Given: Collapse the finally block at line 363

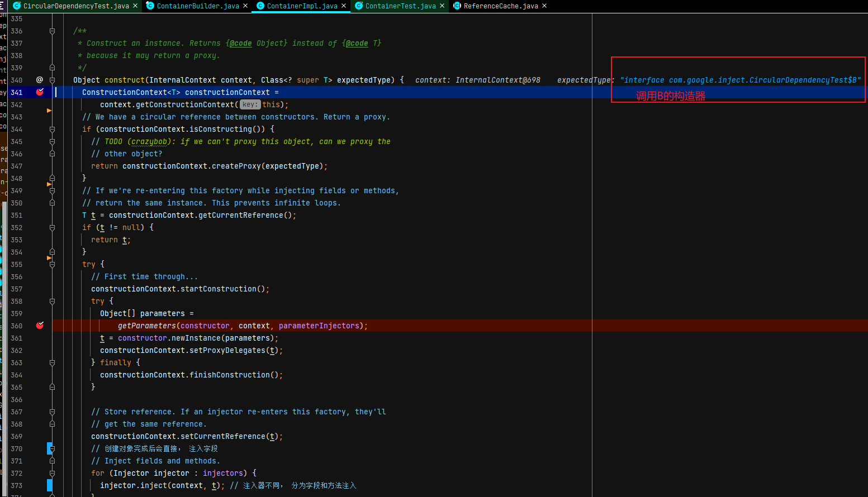Looking at the screenshot, I should coord(52,362).
